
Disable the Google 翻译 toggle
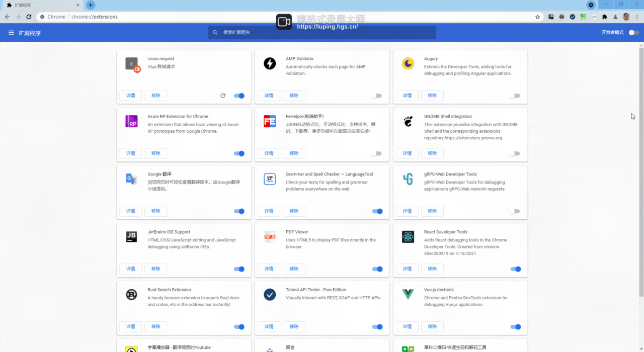239,211
